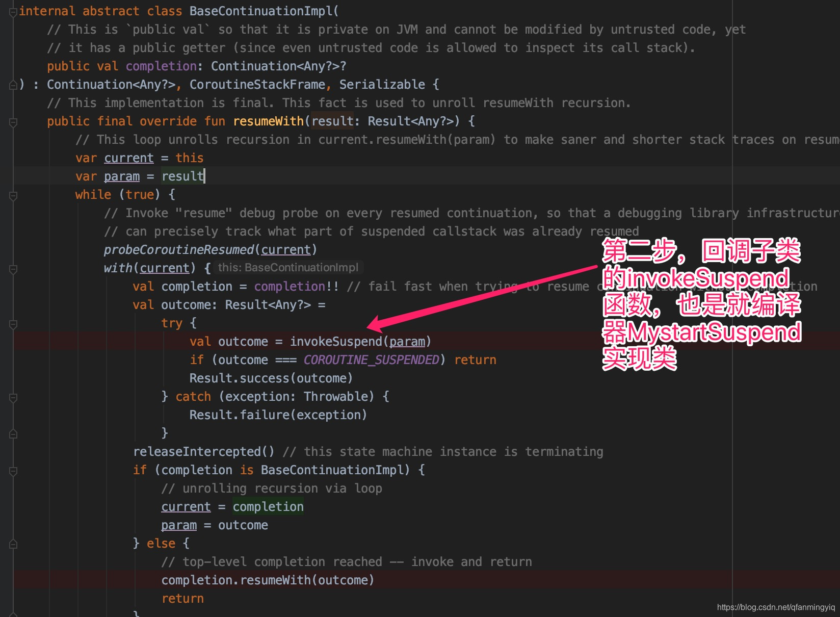This screenshot has height=617, width=840.
Task: Click 'Result<Any?>' type on val outcome line
Action: (x=268, y=305)
